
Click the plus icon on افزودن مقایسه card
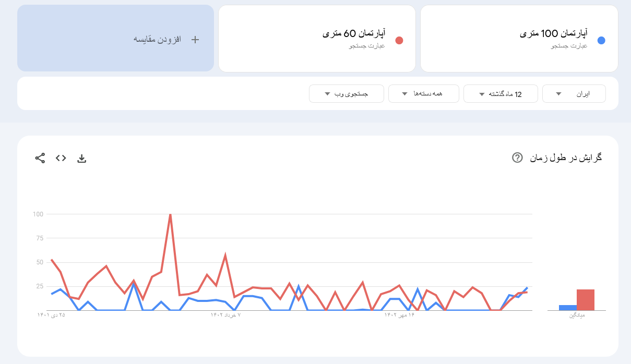pyautogui.click(x=195, y=38)
